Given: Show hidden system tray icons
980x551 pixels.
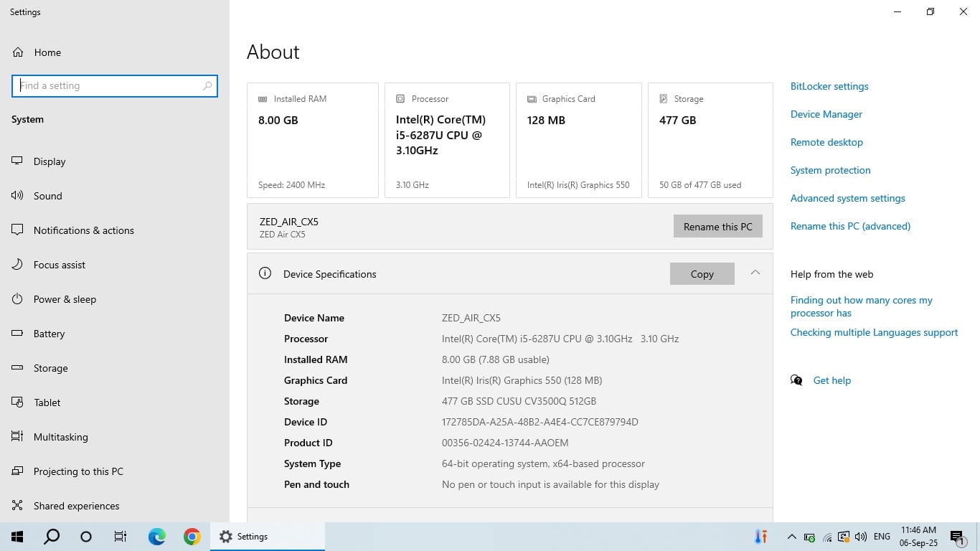Looking at the screenshot, I should coord(792,537).
